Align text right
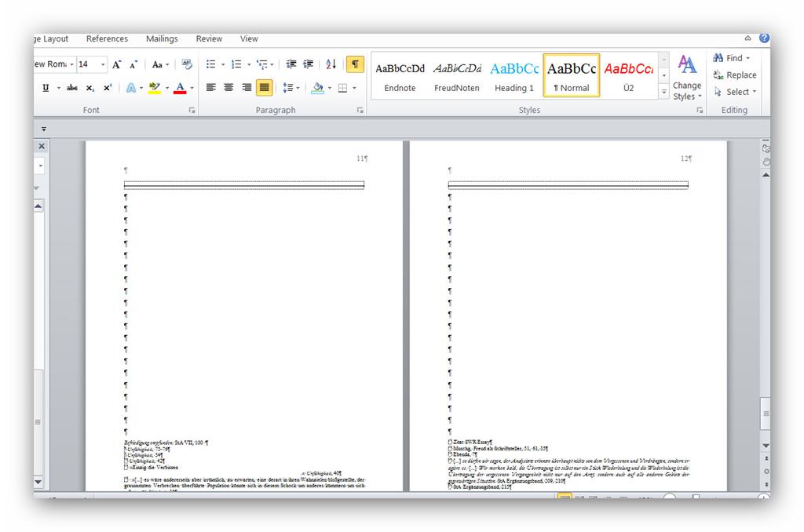This screenshot has width=804, height=532. coord(247,88)
